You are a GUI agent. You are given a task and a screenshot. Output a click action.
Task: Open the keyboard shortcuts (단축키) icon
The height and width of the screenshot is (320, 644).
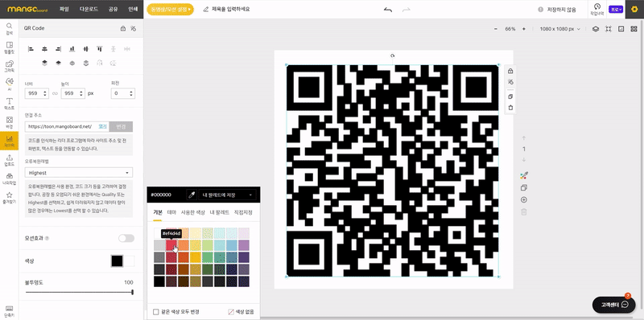tap(9, 311)
